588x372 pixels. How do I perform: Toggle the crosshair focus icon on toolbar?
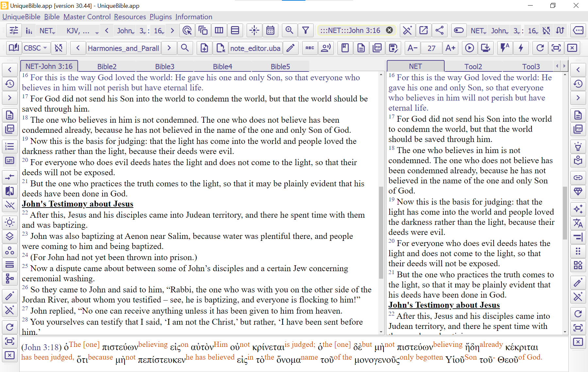(x=254, y=31)
